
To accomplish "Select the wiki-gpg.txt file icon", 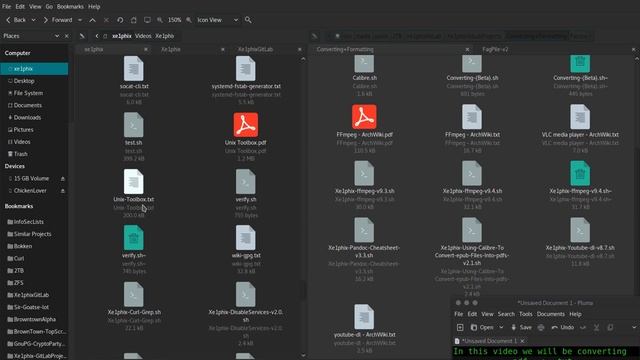I will [x=246, y=238].
